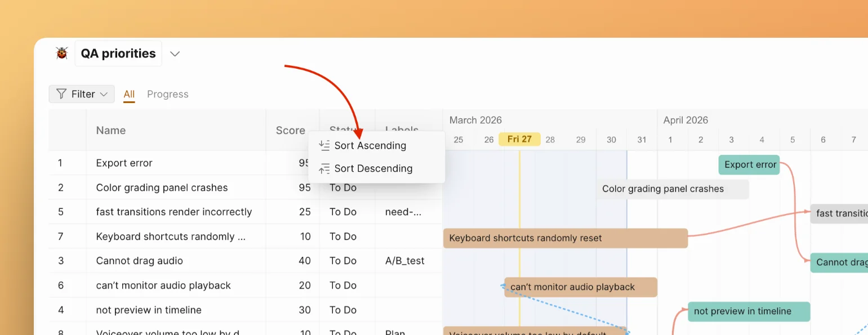Switch to the Progress tab
Screen dimensions: 868x335
167,94
